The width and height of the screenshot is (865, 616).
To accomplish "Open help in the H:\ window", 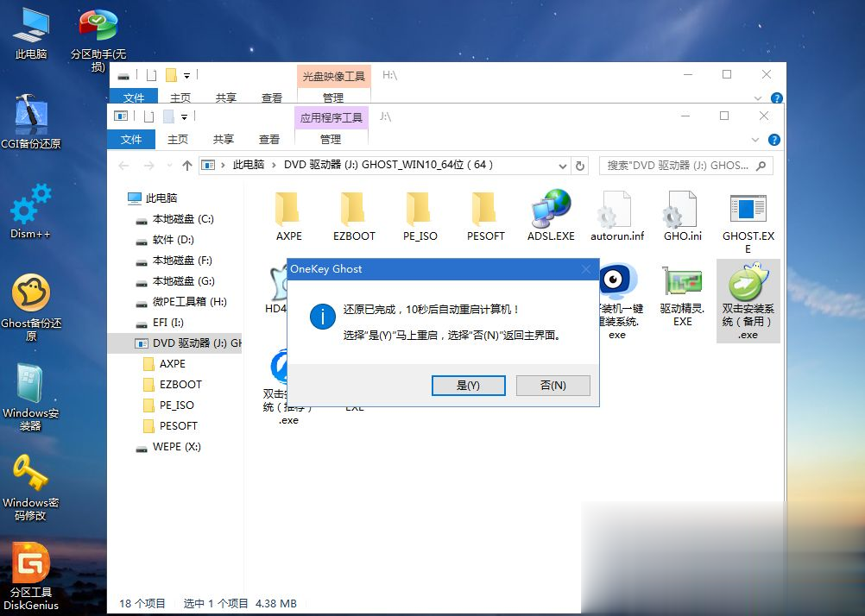I will [776, 98].
